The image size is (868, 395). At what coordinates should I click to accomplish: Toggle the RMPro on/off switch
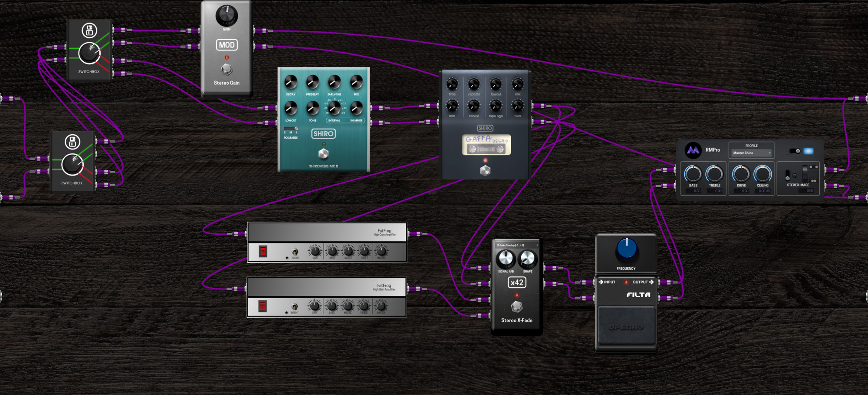point(795,151)
